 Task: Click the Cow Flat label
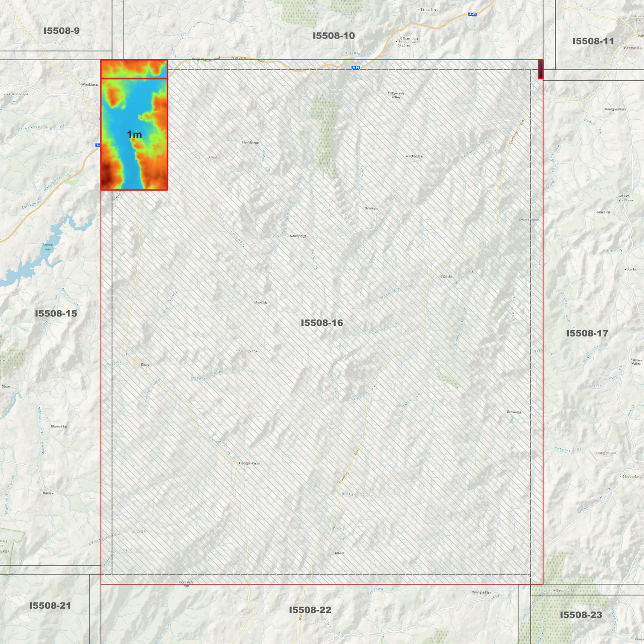click(x=603, y=212)
